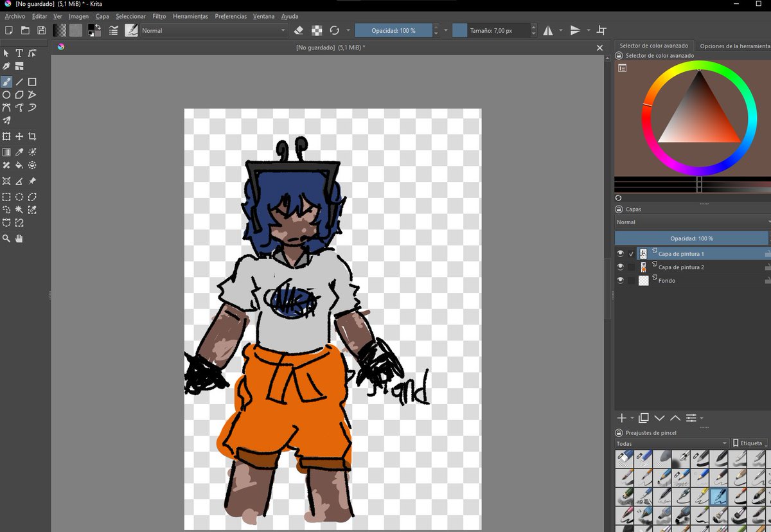Click the brush Opacidad 100% slider
Image resolution: width=771 pixels, height=532 pixels.
pyautogui.click(x=393, y=30)
